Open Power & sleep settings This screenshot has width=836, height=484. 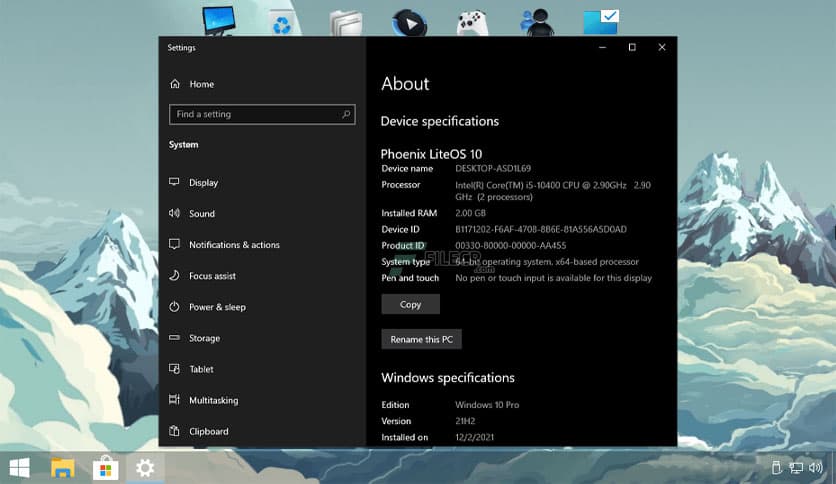217,307
